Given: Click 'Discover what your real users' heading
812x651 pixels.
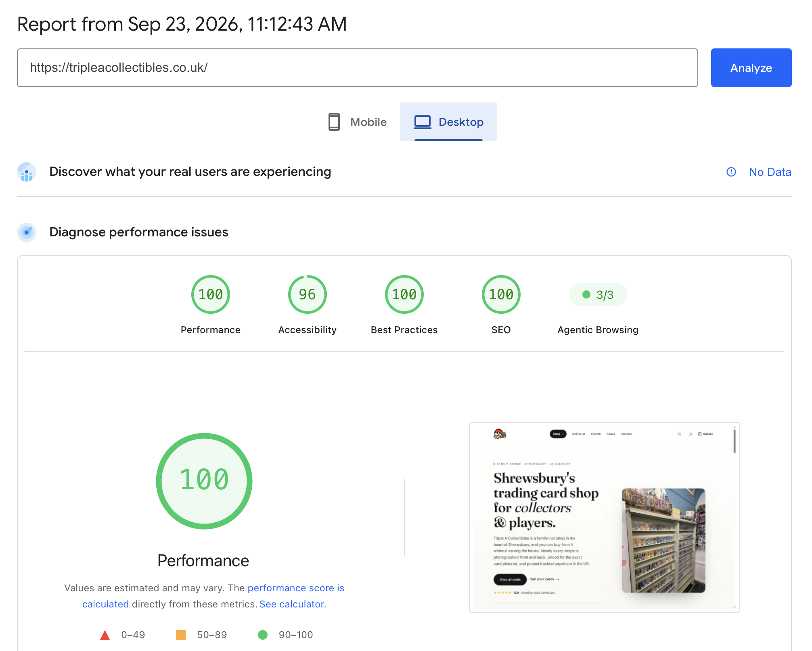Looking at the screenshot, I should (190, 172).
